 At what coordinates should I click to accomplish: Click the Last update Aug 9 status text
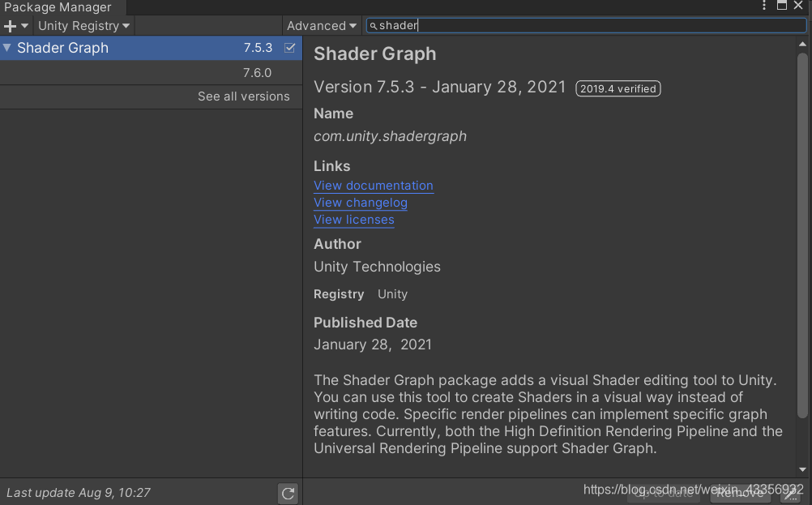click(78, 493)
